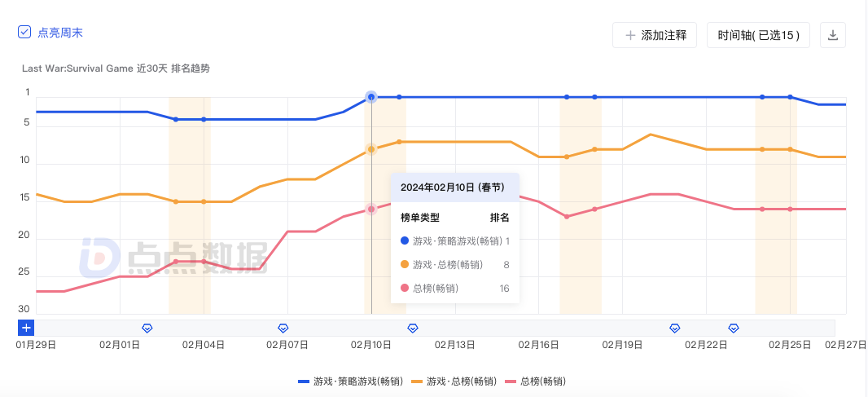Click the blue plus icon on timeline
The image size is (868, 397).
point(26,328)
